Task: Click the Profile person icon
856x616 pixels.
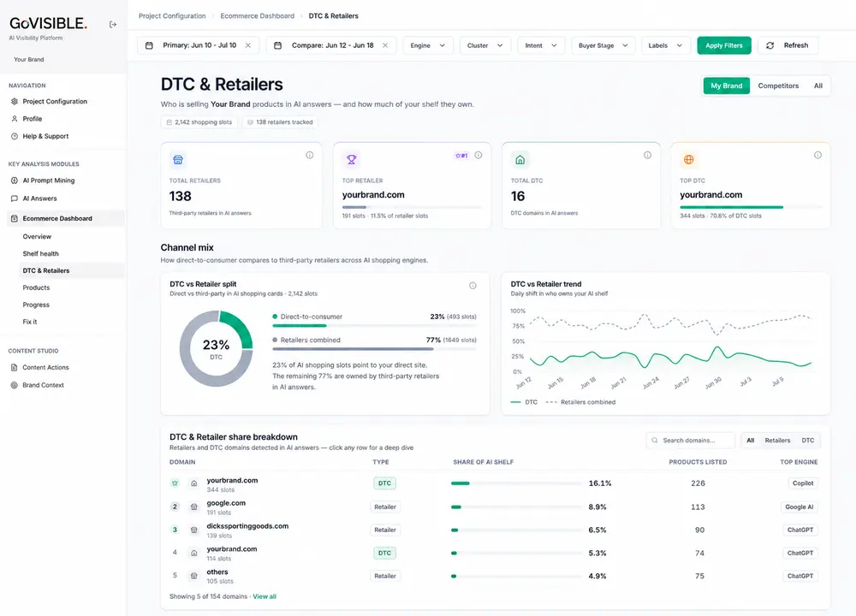Action: (x=15, y=119)
